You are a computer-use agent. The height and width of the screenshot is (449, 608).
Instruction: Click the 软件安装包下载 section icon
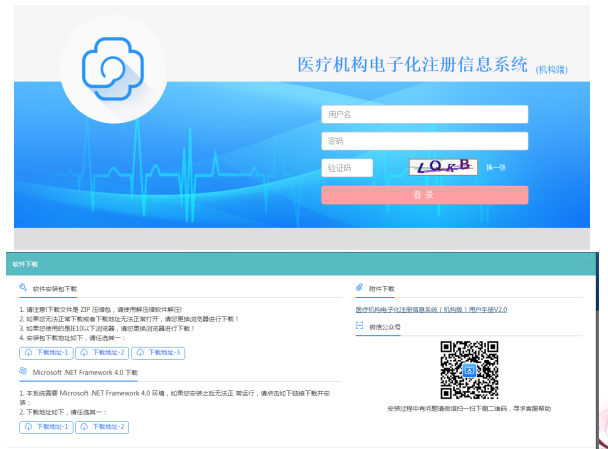pos(23,289)
